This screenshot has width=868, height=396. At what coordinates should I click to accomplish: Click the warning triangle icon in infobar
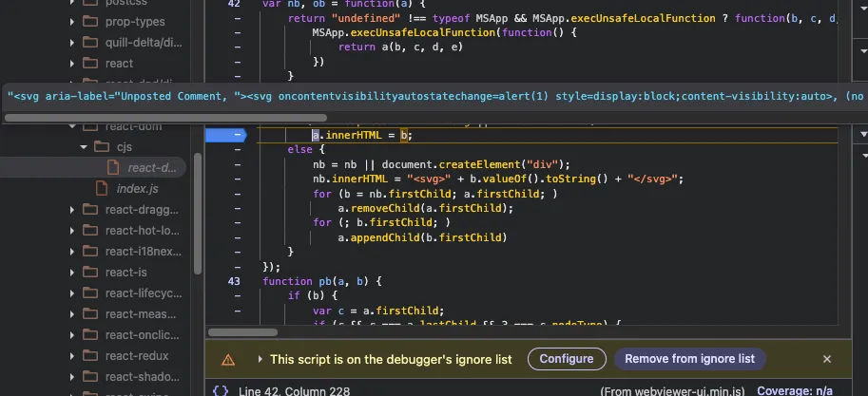coord(228,359)
